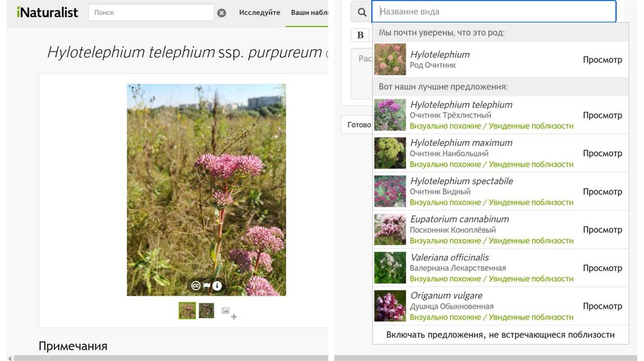The image size is (644, 361).
Task: Click the info icon on the photo
Action: 217,286
